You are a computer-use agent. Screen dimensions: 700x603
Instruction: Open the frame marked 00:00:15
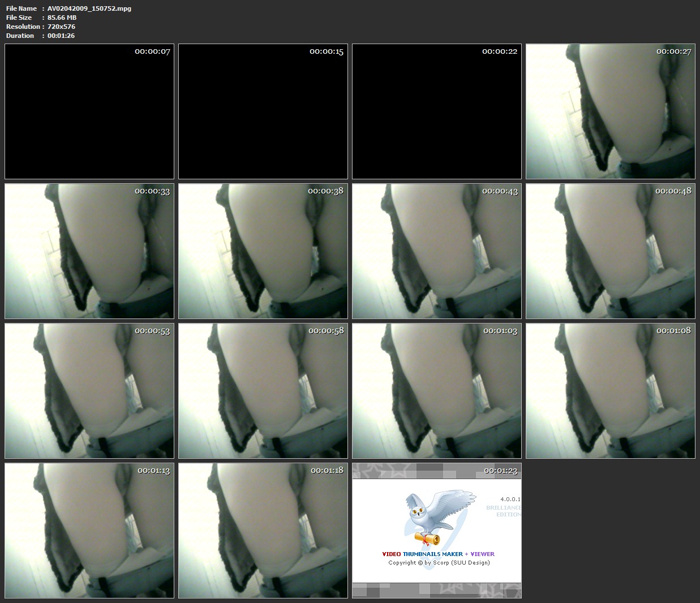(263, 111)
